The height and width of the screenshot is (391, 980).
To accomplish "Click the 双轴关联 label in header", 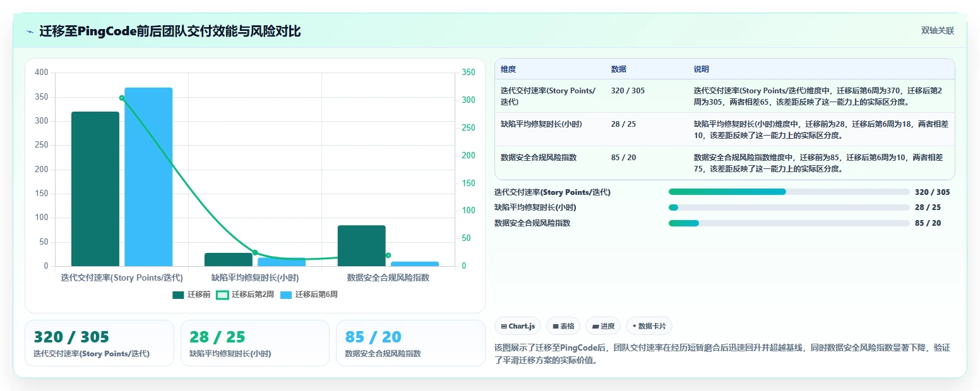I will pyautogui.click(x=937, y=31).
